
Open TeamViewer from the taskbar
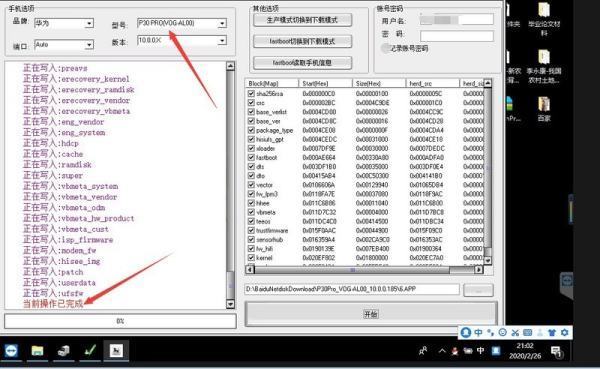click(x=11, y=351)
